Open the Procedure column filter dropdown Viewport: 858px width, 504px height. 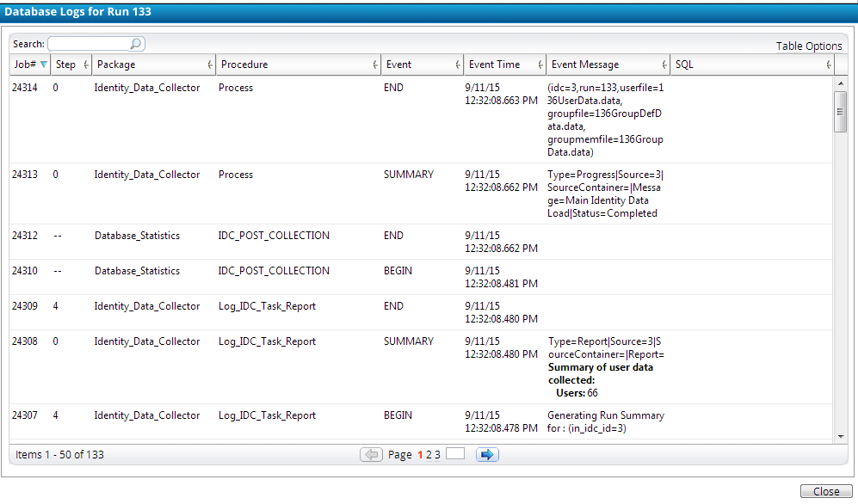click(x=375, y=64)
